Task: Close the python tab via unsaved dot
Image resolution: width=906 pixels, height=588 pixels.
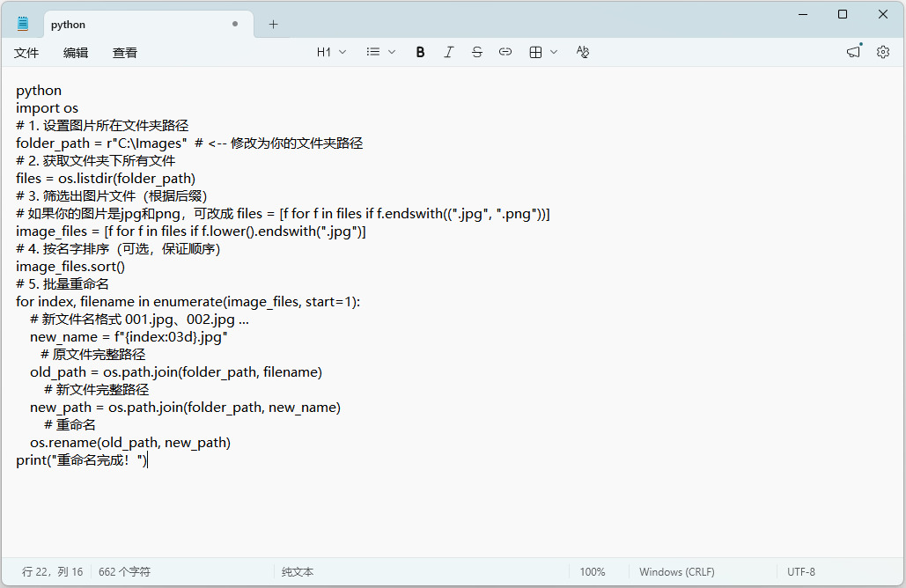Action: (x=235, y=24)
